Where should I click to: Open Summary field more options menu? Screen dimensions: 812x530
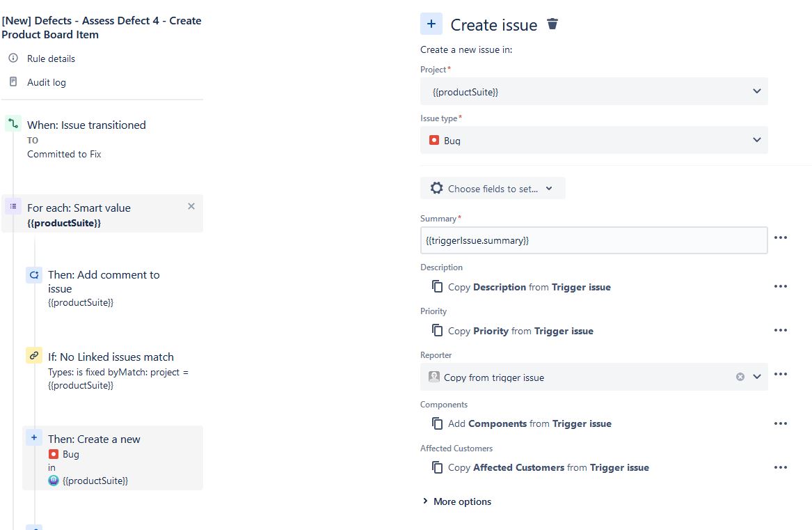pos(781,238)
